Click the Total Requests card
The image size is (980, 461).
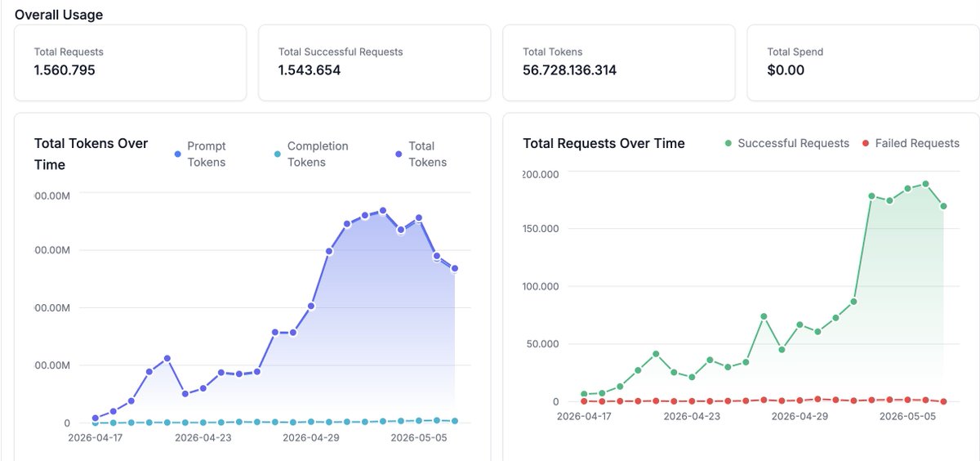[131, 63]
